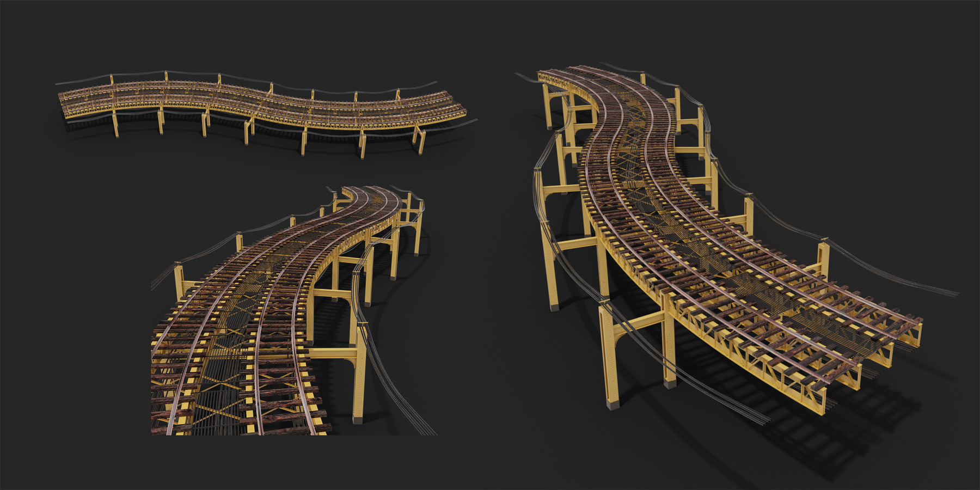Select the side-view railway bridge render
The image size is (980, 490).
click(x=267, y=114)
